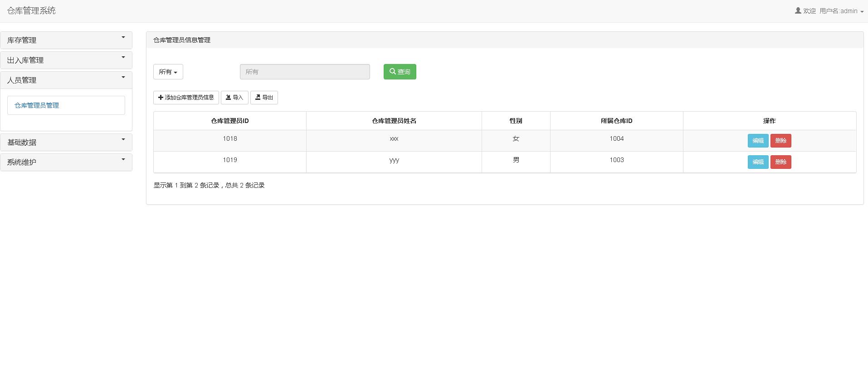
Task: Click the green 查询 search button
Action: pyautogui.click(x=400, y=72)
